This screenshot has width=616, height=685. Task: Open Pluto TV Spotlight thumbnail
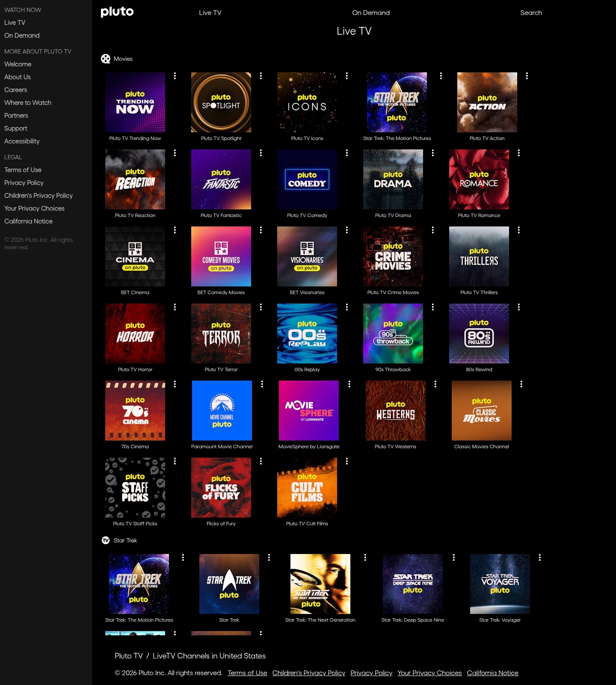point(221,102)
